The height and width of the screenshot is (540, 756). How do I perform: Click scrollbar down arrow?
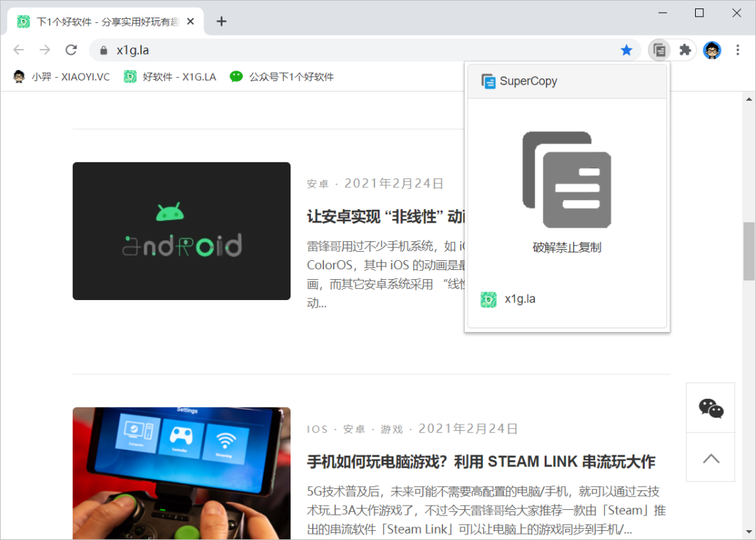coord(749,532)
